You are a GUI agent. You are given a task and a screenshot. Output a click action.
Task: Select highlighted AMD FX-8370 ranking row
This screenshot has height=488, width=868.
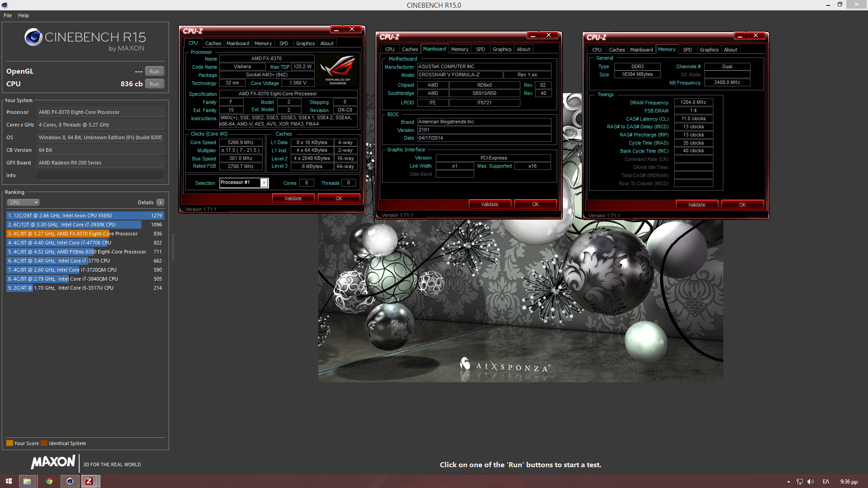click(85, 234)
